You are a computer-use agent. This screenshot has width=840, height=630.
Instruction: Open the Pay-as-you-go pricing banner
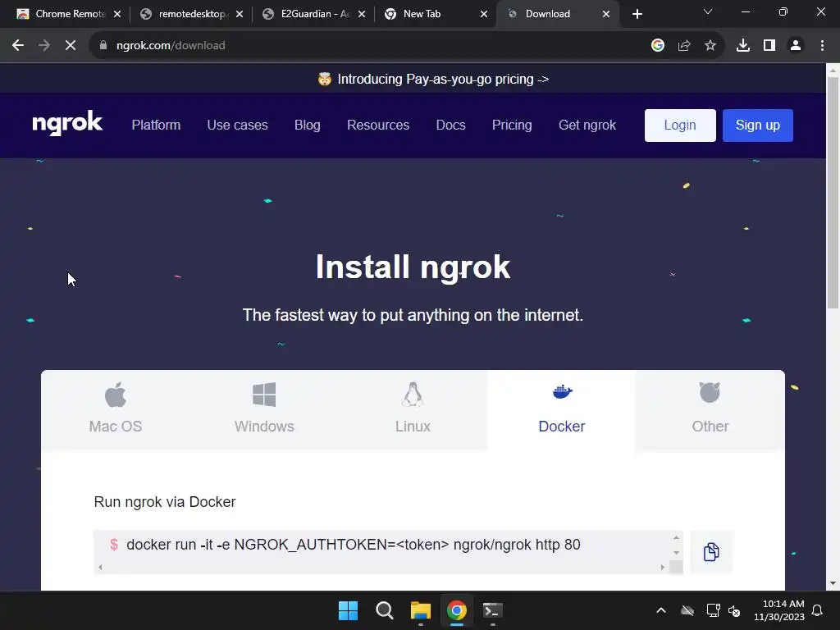coord(433,80)
